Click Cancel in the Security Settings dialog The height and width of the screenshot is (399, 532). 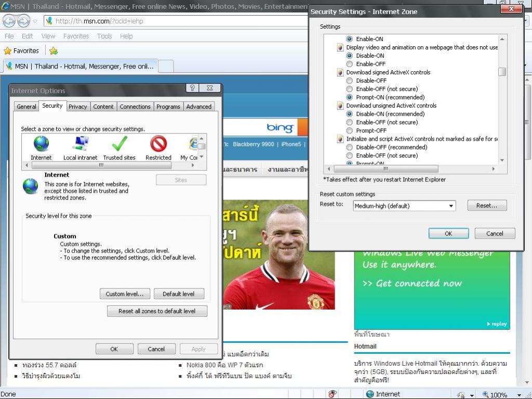click(495, 233)
